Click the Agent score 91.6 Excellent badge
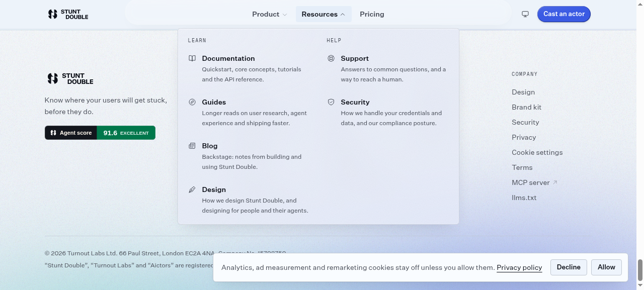The width and height of the screenshot is (644, 290). pyautogui.click(x=100, y=133)
